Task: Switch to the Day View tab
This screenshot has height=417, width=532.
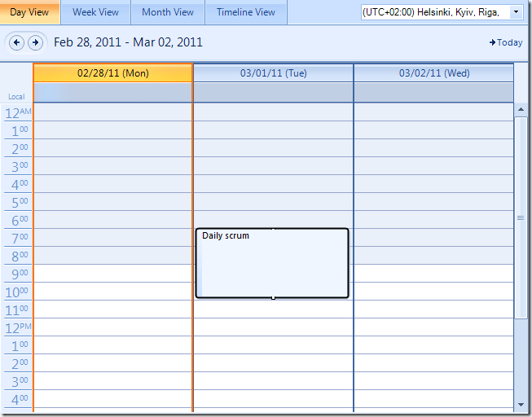Action: (x=29, y=12)
